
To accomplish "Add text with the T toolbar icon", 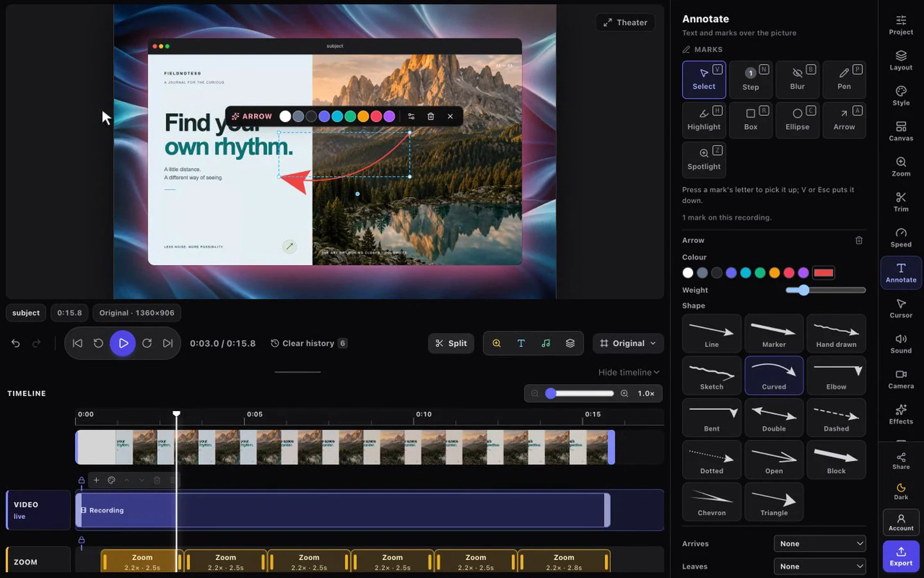I will coord(521,343).
